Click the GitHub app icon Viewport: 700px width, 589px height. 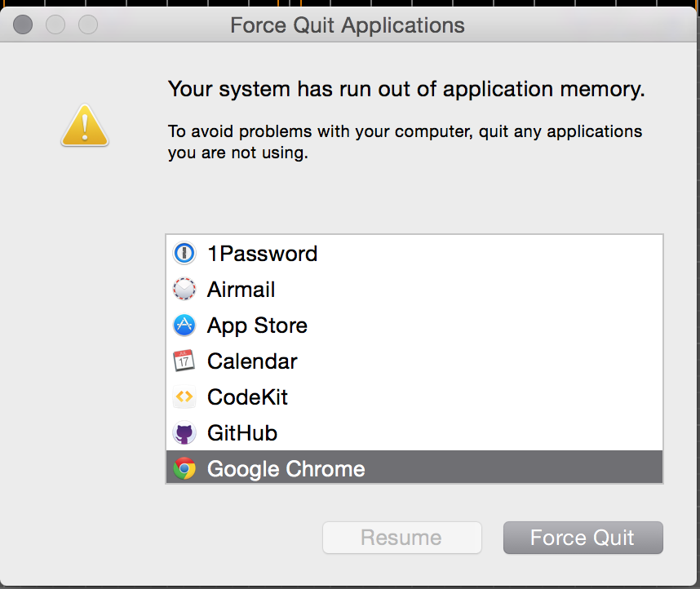184,433
